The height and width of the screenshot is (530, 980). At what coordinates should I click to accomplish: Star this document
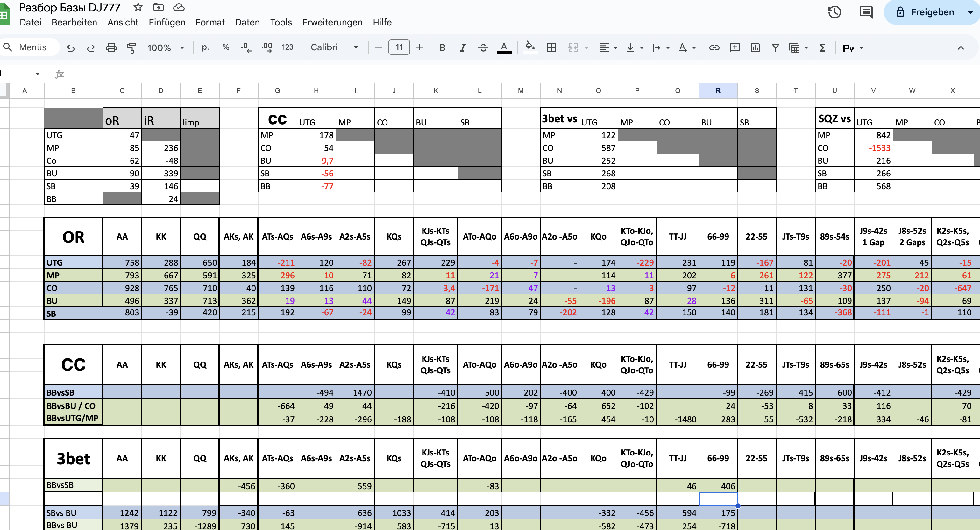pos(138,7)
